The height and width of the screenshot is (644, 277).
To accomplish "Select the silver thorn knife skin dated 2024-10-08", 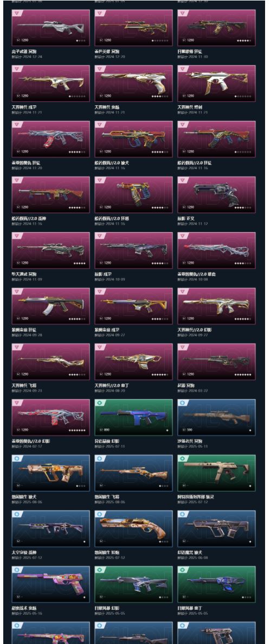I will 217,250.
